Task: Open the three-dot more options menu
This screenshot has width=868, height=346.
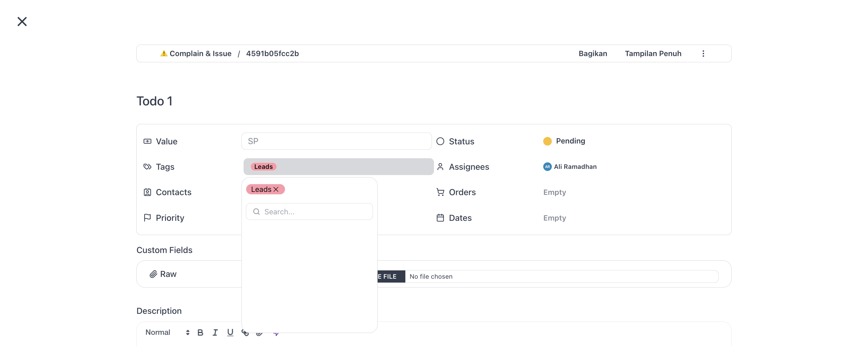Action: (x=703, y=53)
